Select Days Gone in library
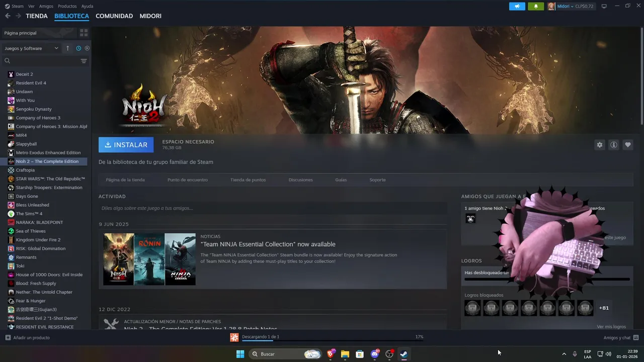 pos(27,196)
